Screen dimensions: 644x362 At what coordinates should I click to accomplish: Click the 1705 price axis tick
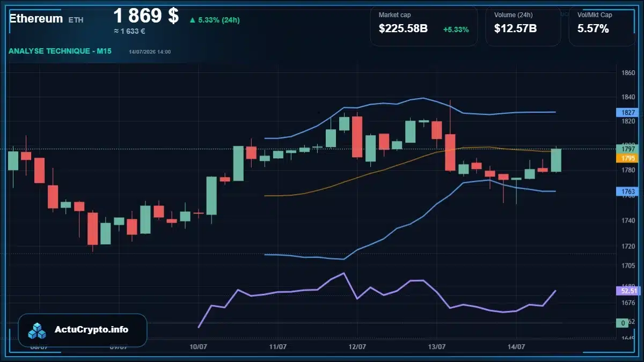coord(628,265)
